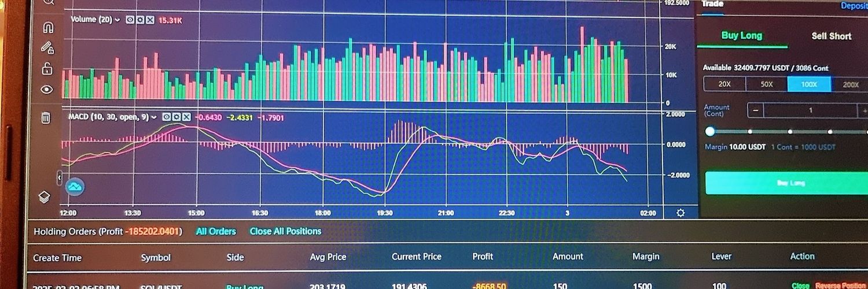This screenshot has height=289, width=868.
Task: Select the Buy Long tab
Action: coord(742,35)
